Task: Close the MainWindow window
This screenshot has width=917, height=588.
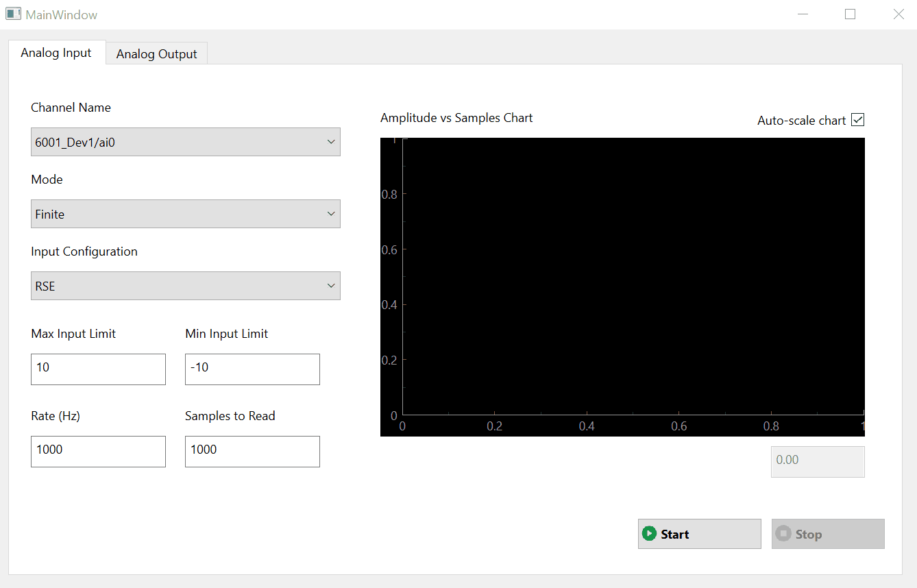Action: click(898, 14)
